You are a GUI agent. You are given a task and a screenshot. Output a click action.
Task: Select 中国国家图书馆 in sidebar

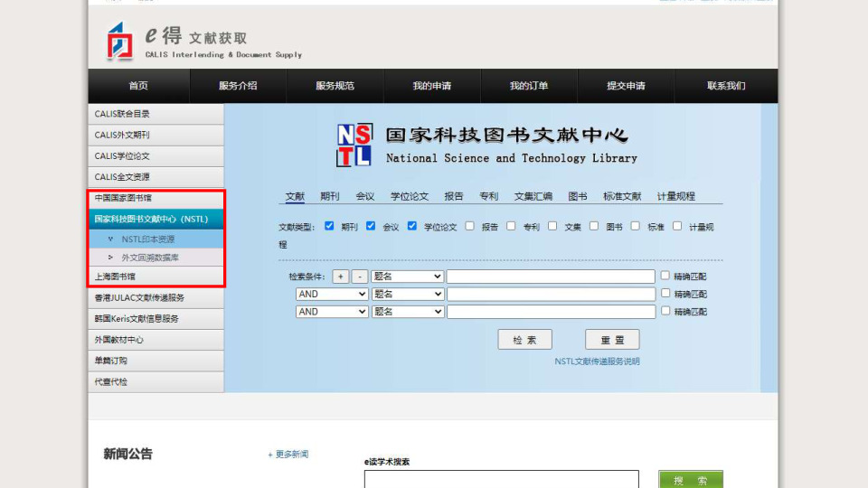click(x=156, y=198)
